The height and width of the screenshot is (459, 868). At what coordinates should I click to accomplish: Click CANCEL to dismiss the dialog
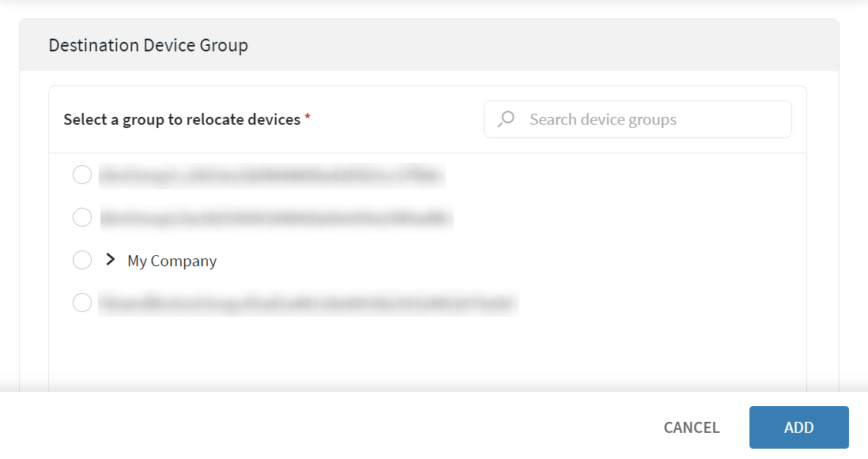coord(691,427)
